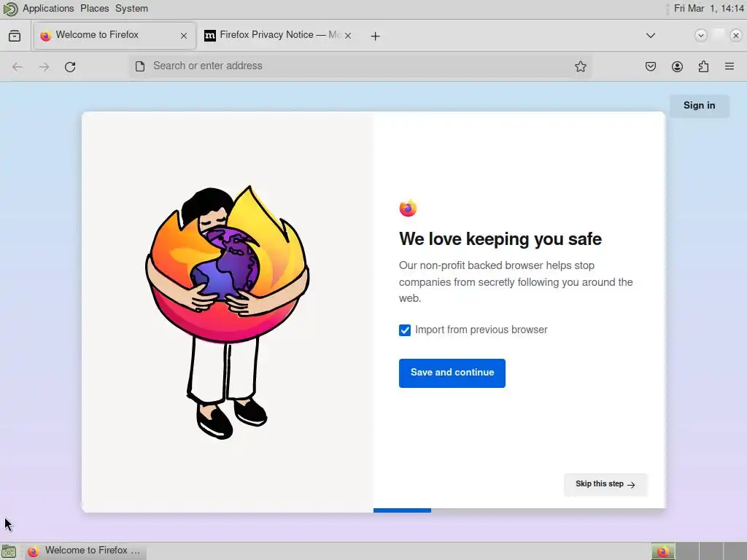747x560 pixels.
Task: Click the clock showing Fri Mar 1, 14:14
Action: 708,8
